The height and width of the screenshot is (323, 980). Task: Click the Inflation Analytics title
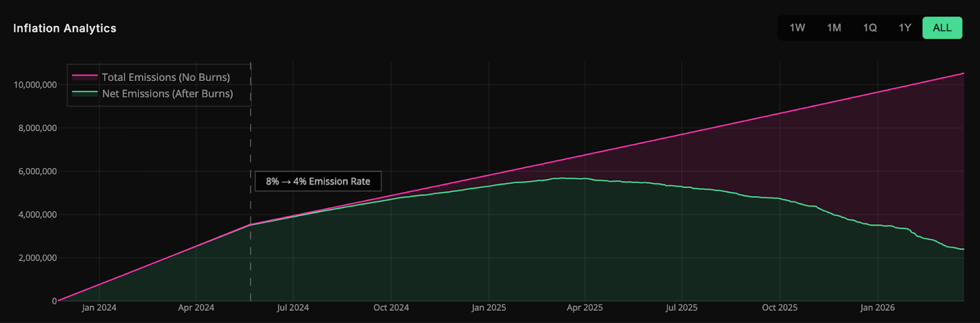[x=65, y=28]
